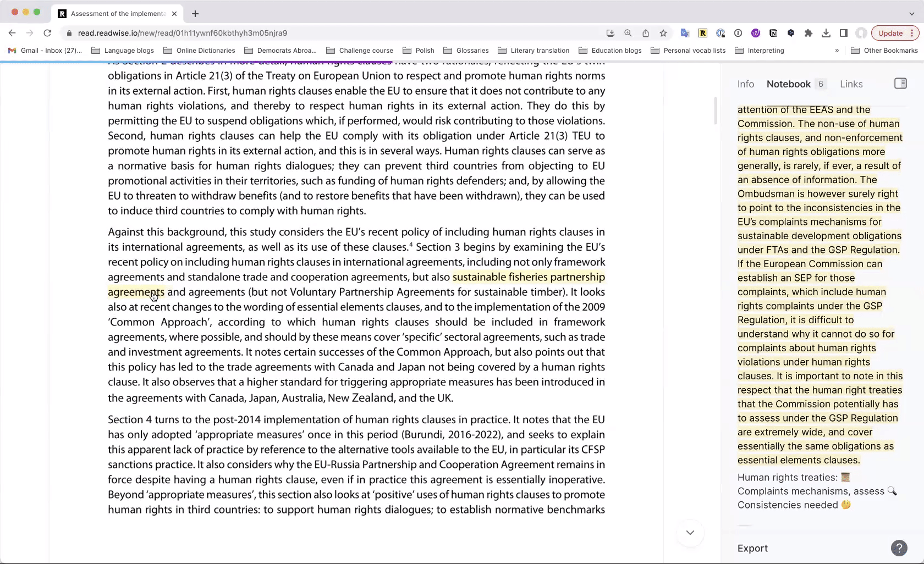Click the Notebook highlight count badge 6
The image size is (924, 564).
pos(821,84)
